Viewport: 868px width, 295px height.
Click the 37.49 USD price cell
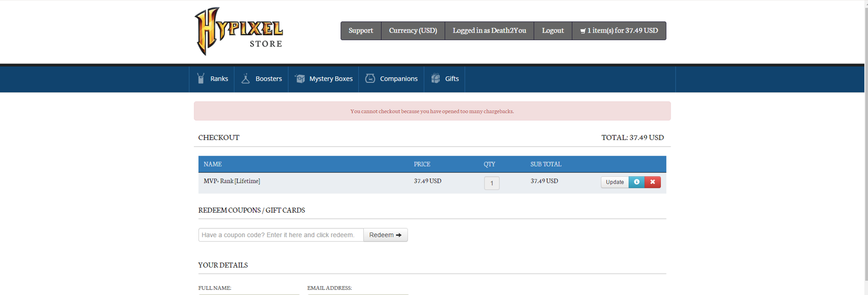click(427, 181)
